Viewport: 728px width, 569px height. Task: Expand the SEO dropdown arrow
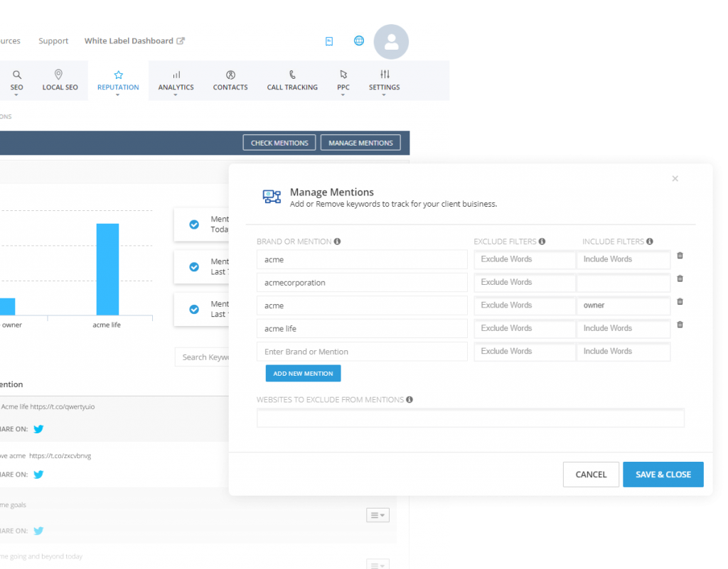[x=16, y=95]
